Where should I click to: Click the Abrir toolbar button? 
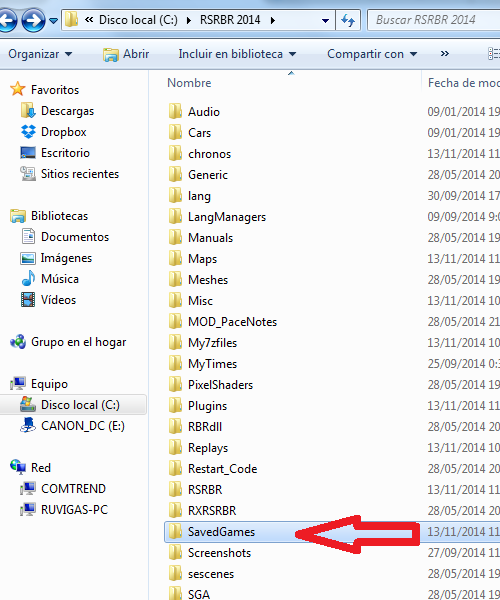[x=126, y=54]
